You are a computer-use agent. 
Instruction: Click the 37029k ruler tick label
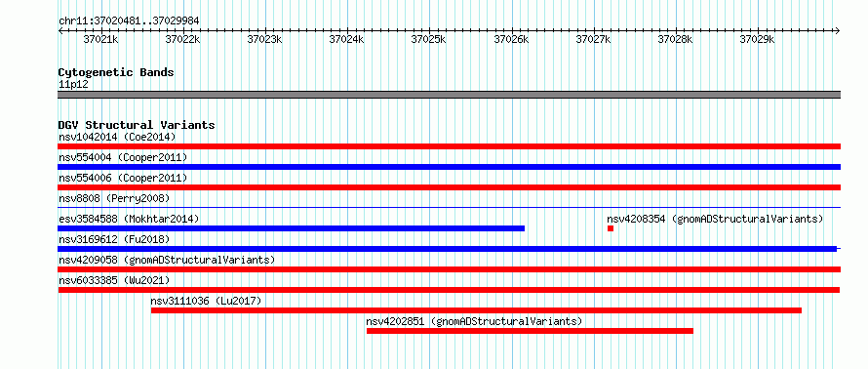tap(757, 39)
